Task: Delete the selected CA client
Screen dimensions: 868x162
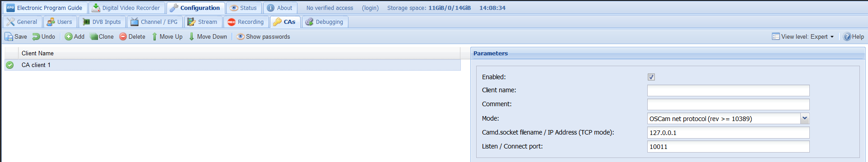Action: click(x=132, y=37)
